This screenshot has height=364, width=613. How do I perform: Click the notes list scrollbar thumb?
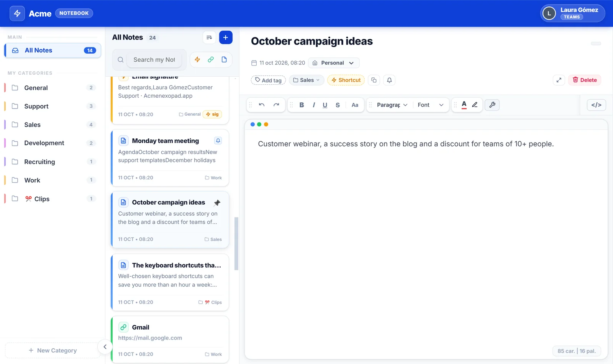pyautogui.click(x=236, y=244)
